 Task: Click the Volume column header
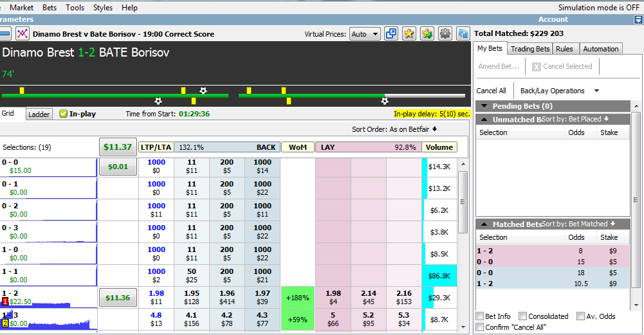coord(439,147)
